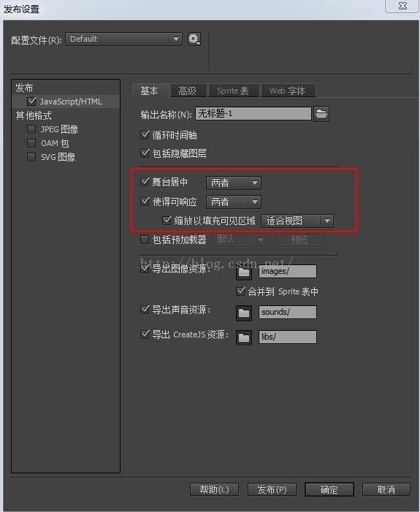Switch to Web 字体 tab
Image resolution: width=420 pixels, height=512 pixels.
point(287,91)
